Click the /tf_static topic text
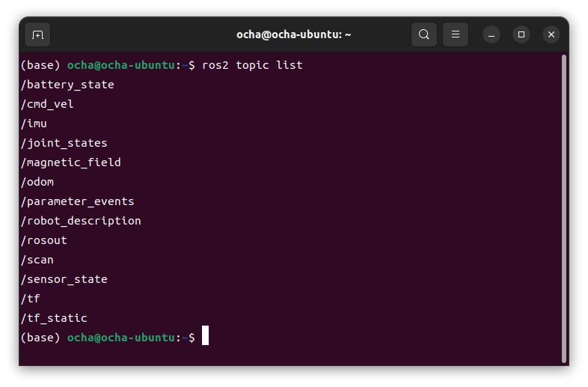 (x=54, y=318)
